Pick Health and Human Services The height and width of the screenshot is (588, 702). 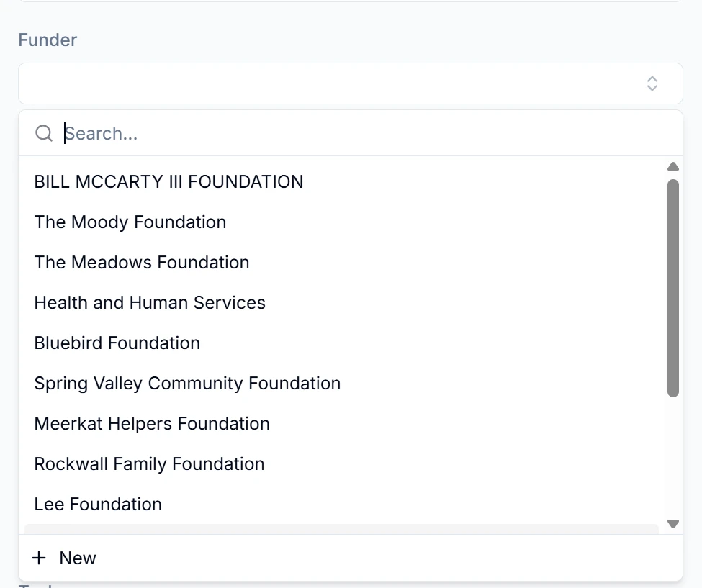click(x=150, y=303)
